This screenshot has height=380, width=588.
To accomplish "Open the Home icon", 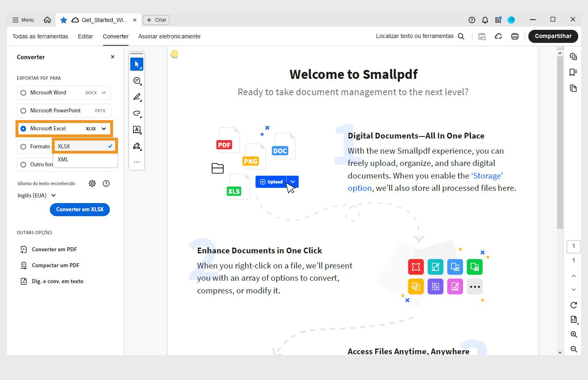I will [x=47, y=20].
